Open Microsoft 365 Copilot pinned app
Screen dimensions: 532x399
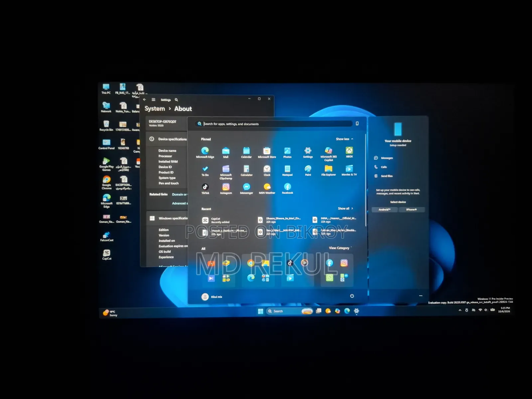[x=329, y=154]
